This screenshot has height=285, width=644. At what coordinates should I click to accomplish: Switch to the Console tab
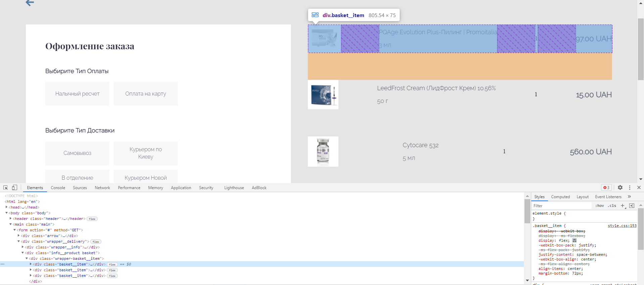(58, 188)
